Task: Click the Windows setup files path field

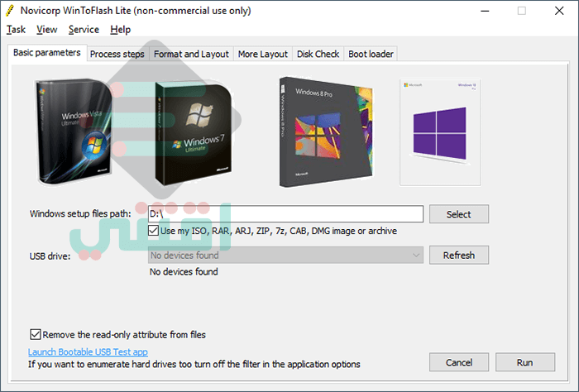Action: tap(286, 214)
